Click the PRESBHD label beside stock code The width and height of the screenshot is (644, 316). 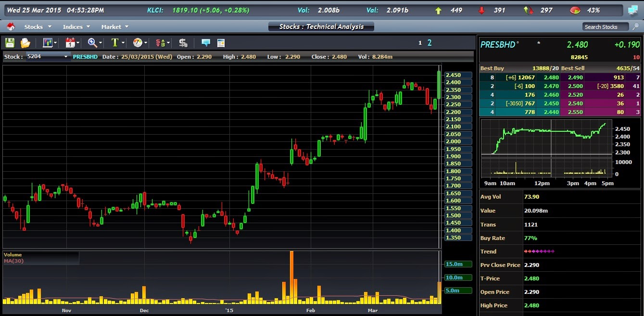click(85, 57)
